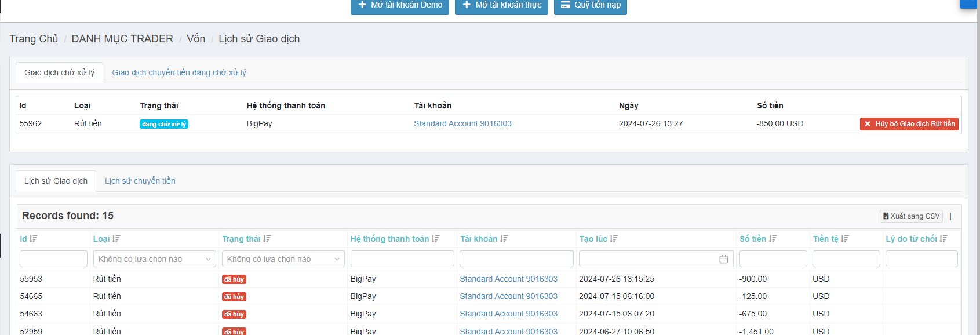The height and width of the screenshot is (335, 980).
Task: Click the Số tiền filter field
Action: pos(773,259)
